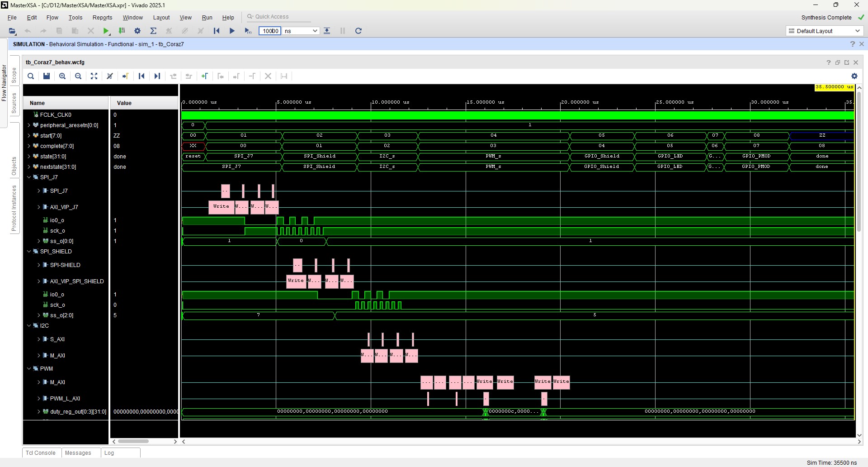Click the Settings gear icon in main toolbar

click(137, 31)
